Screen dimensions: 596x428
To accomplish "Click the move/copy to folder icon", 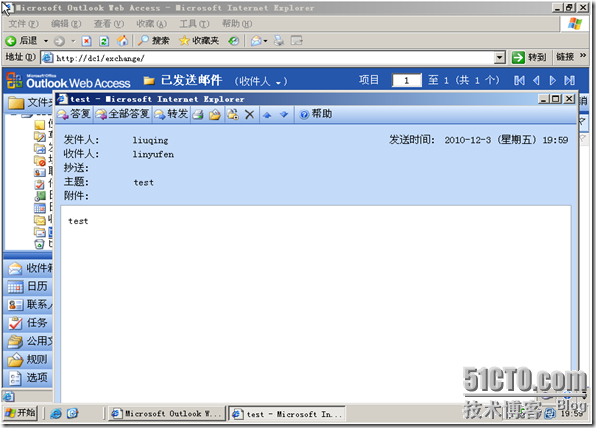I will coord(215,114).
